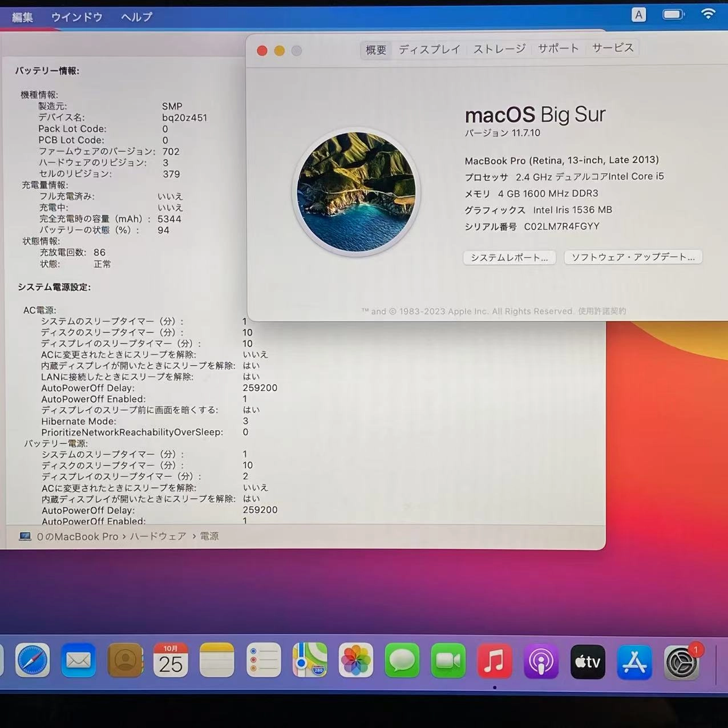
Task: Click the 0のMacBook Pro breadcrumb
Action: click(x=77, y=536)
